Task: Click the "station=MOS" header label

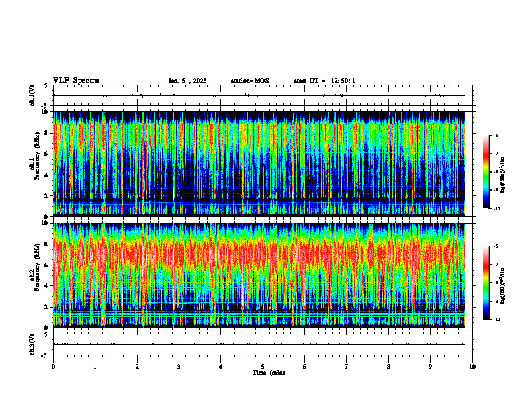Action: tap(250, 81)
